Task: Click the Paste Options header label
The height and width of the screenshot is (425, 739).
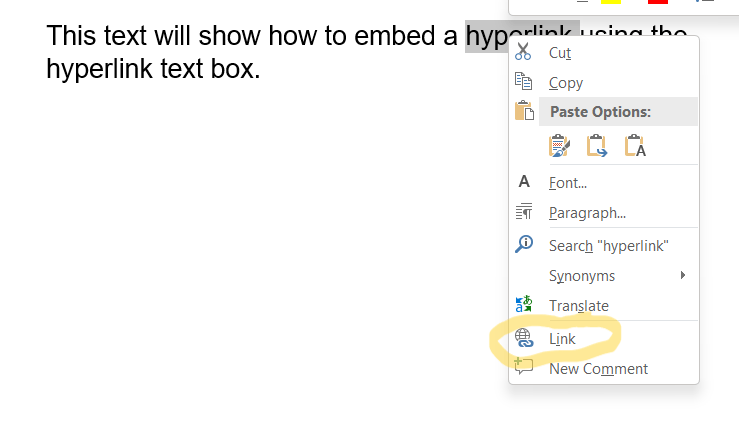Action: 600,112
